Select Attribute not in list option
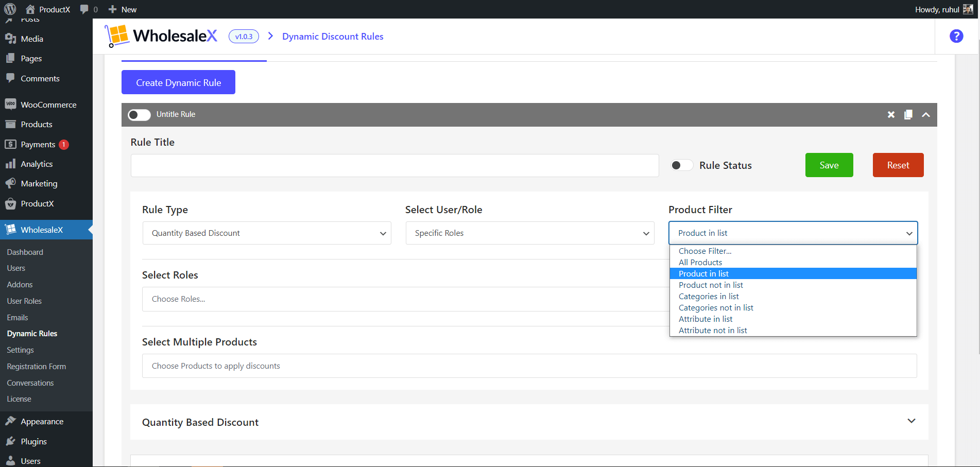980x467 pixels. click(x=793, y=330)
